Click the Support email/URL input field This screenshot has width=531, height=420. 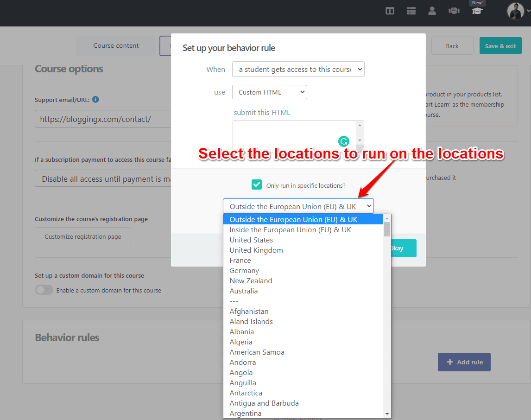[x=103, y=119]
